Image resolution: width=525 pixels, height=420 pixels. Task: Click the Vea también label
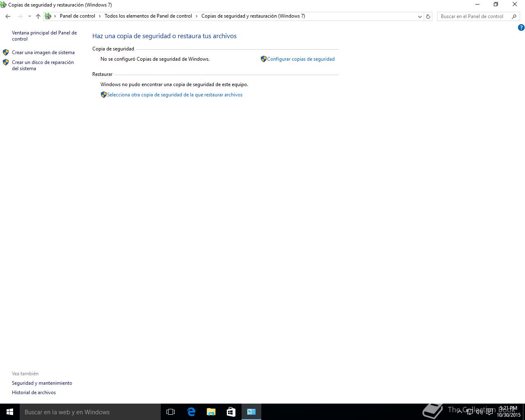tap(25, 374)
